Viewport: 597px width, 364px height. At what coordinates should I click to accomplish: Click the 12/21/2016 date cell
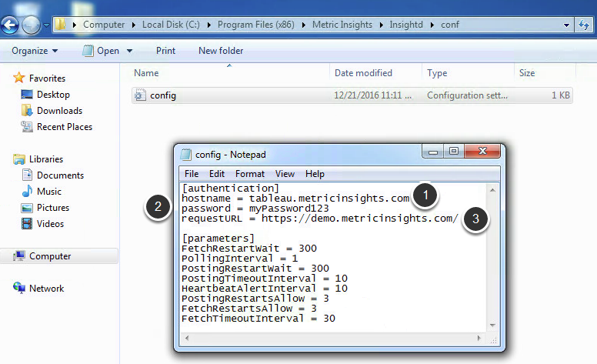click(372, 95)
